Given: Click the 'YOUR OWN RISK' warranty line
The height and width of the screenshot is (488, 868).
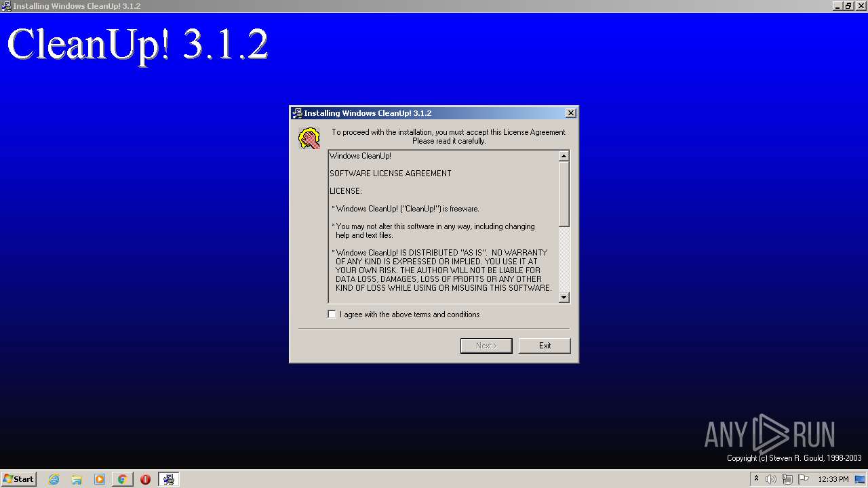Looking at the screenshot, I should click(x=438, y=270).
